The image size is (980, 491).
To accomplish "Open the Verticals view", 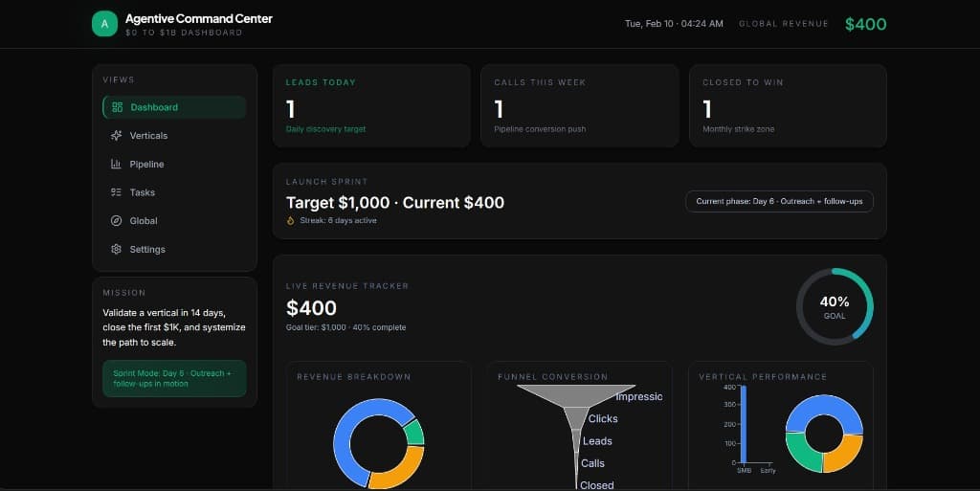I will 148,136.
